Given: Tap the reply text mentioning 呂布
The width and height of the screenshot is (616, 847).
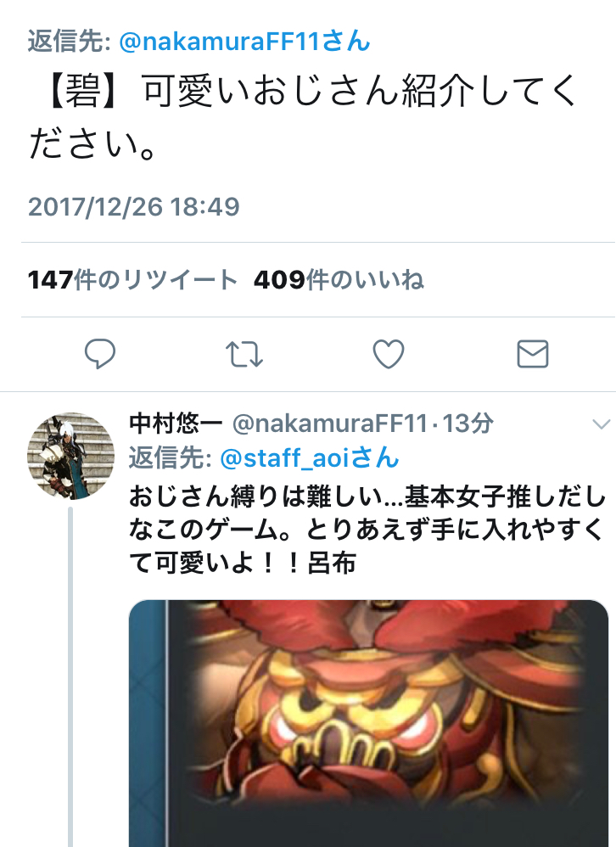Looking at the screenshot, I should [x=367, y=530].
